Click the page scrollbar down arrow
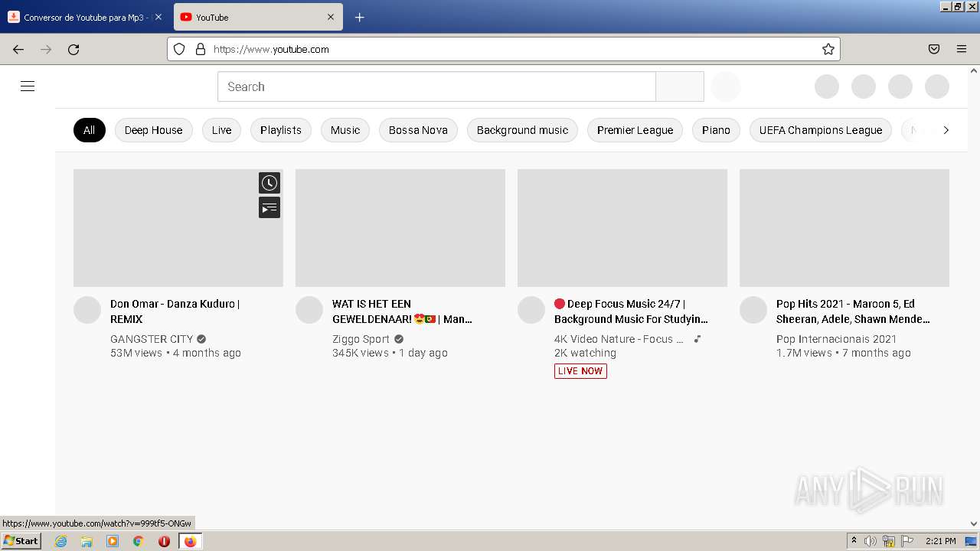The width and height of the screenshot is (980, 551). [x=974, y=524]
